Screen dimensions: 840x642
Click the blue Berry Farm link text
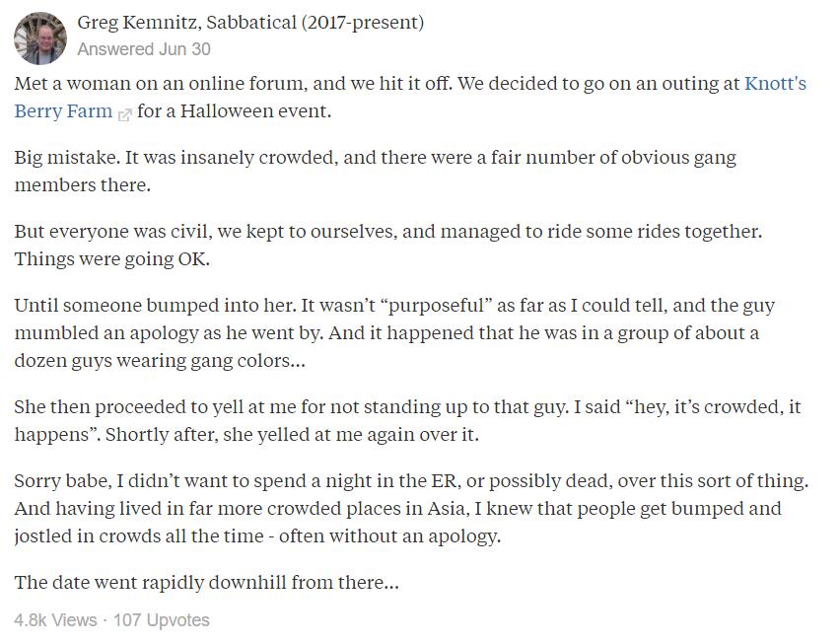[63, 111]
